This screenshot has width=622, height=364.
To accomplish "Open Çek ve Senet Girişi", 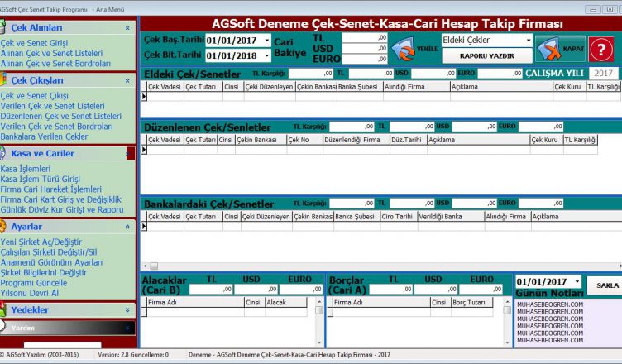I will pyautogui.click(x=34, y=43).
